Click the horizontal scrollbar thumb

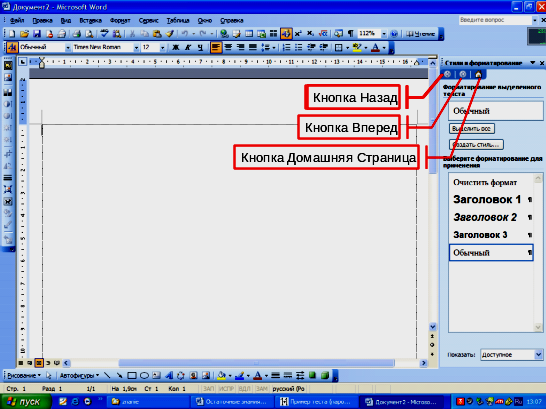[256, 363]
